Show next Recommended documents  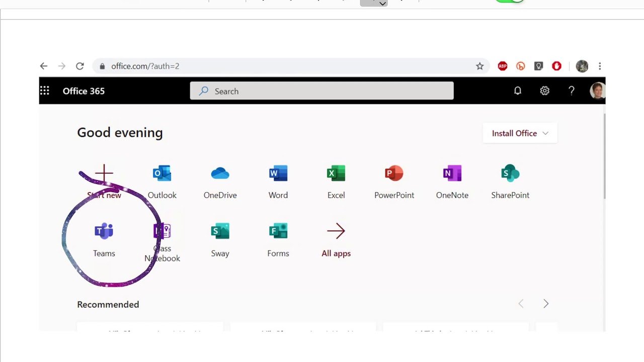pos(546,304)
